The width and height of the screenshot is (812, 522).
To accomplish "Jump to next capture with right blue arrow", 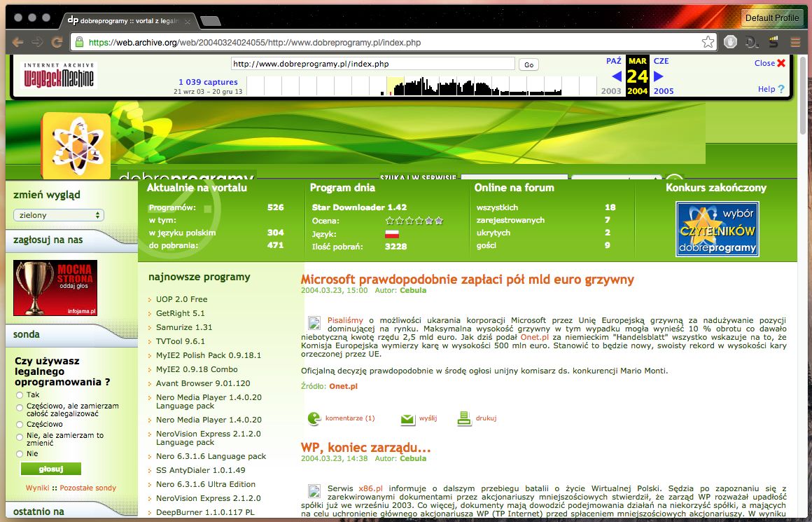I will click(658, 76).
